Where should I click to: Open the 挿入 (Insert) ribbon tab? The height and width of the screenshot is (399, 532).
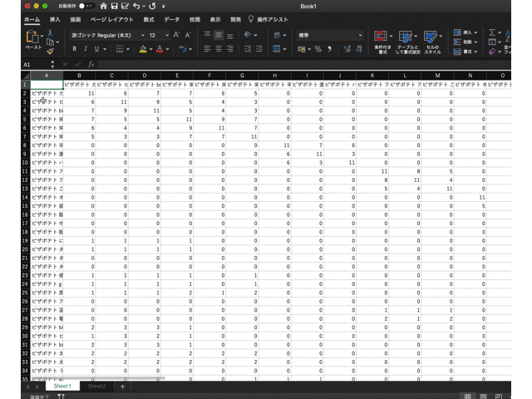[55, 18]
